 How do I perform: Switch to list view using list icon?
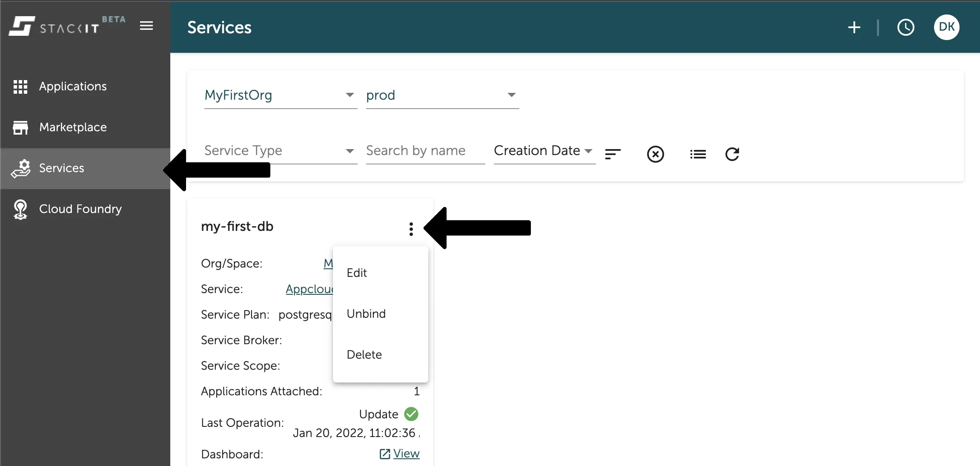(697, 154)
